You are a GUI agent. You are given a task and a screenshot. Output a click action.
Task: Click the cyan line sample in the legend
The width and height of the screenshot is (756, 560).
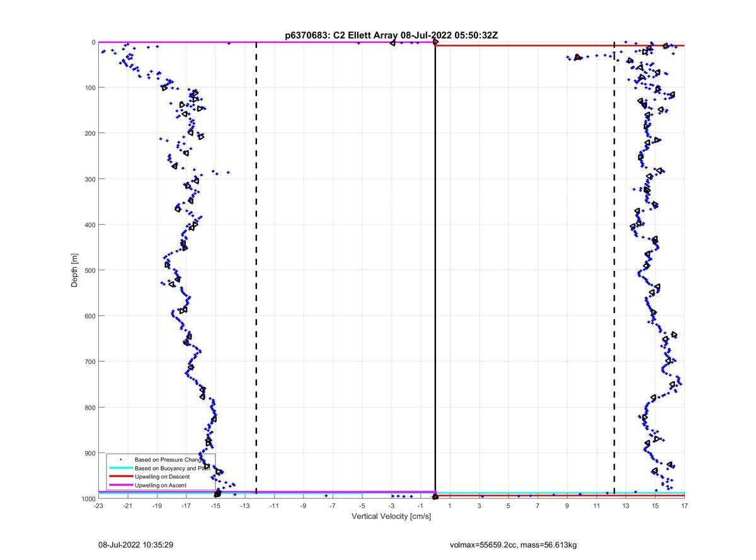120,469
